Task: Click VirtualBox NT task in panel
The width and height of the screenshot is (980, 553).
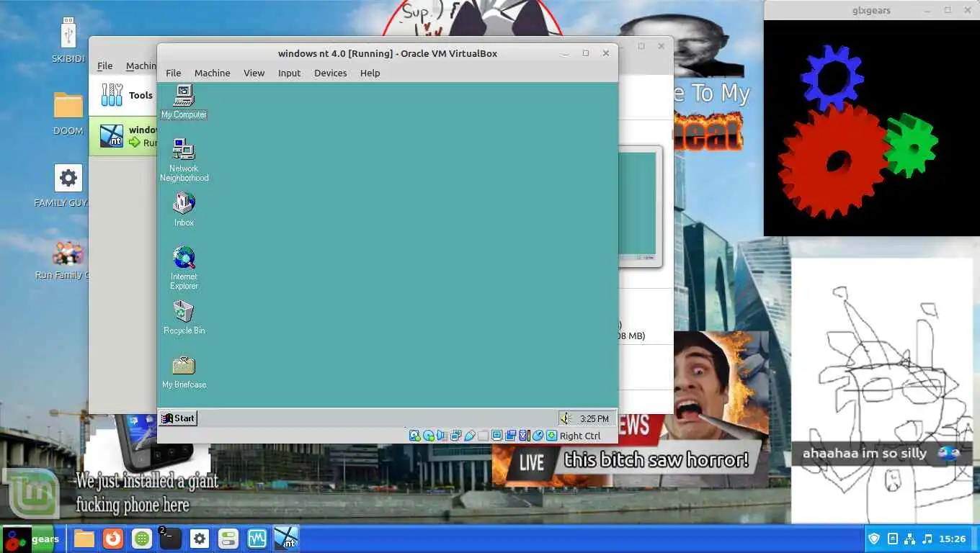Action: [286, 539]
